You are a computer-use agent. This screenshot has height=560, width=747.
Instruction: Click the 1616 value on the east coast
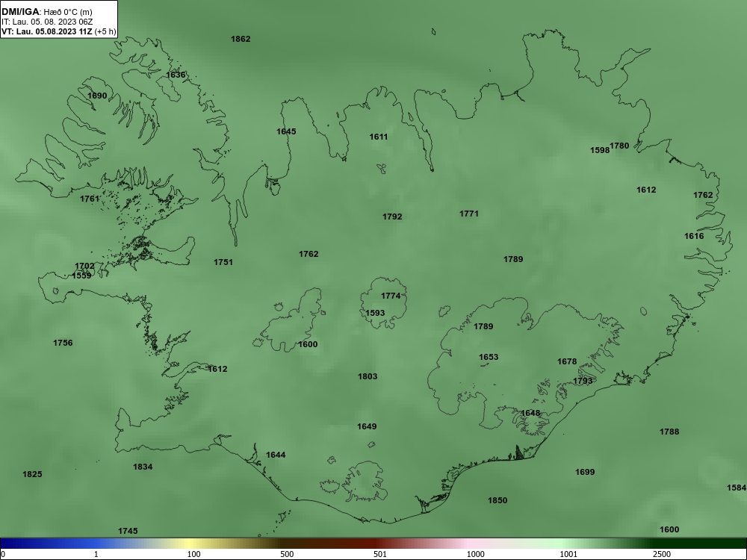click(694, 236)
